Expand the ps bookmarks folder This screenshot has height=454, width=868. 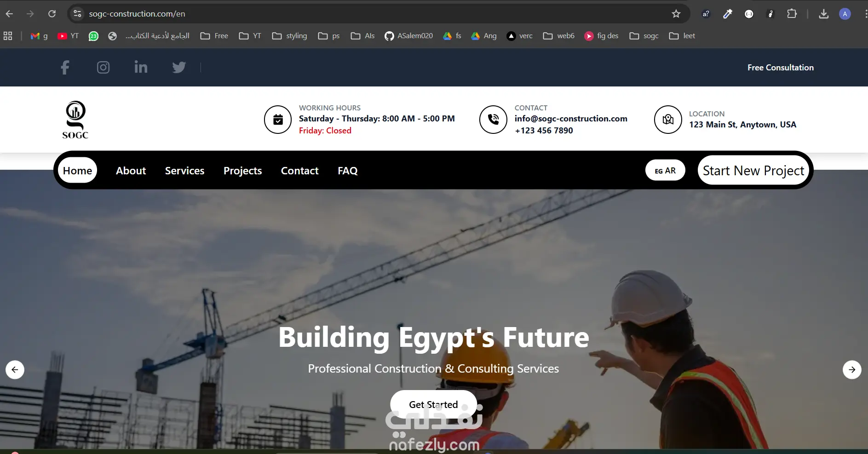pos(329,36)
